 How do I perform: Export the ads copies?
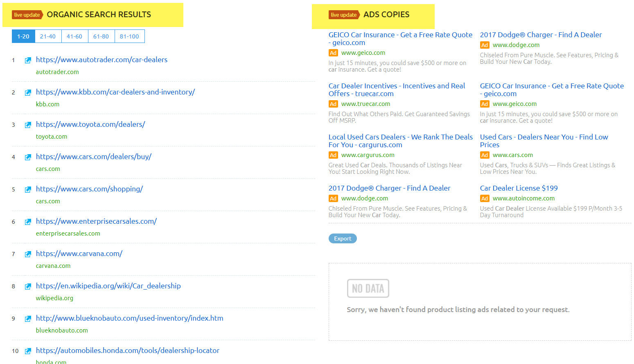coord(343,238)
